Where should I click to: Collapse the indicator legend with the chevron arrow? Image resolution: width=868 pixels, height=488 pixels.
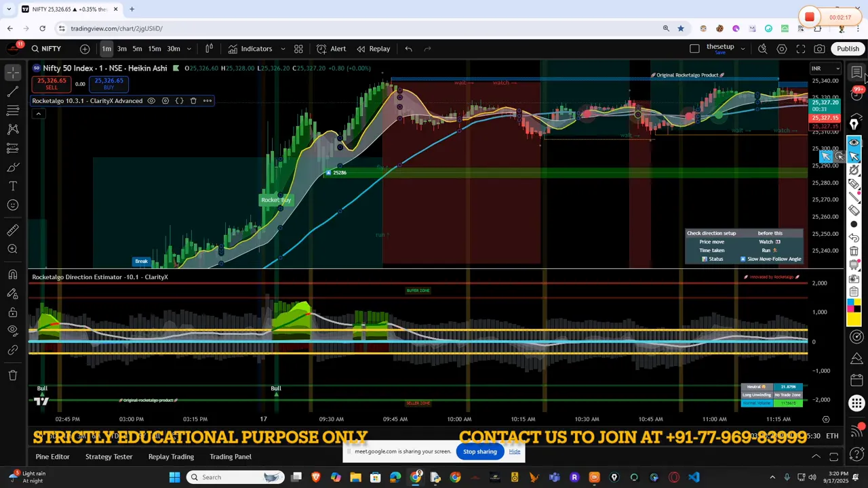pyautogui.click(x=39, y=114)
